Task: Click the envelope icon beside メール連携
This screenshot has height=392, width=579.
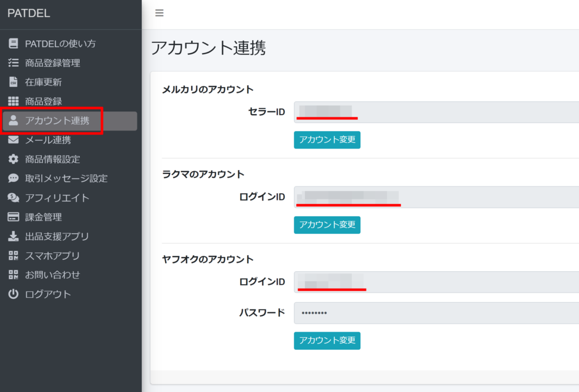Action: pyautogui.click(x=14, y=140)
